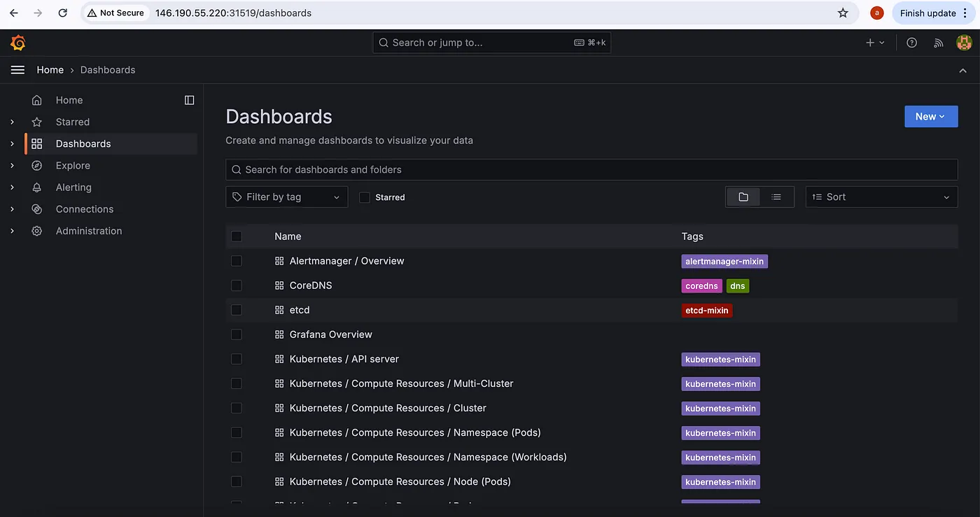
Task: Open Explore in the sidebar
Action: pyautogui.click(x=73, y=166)
